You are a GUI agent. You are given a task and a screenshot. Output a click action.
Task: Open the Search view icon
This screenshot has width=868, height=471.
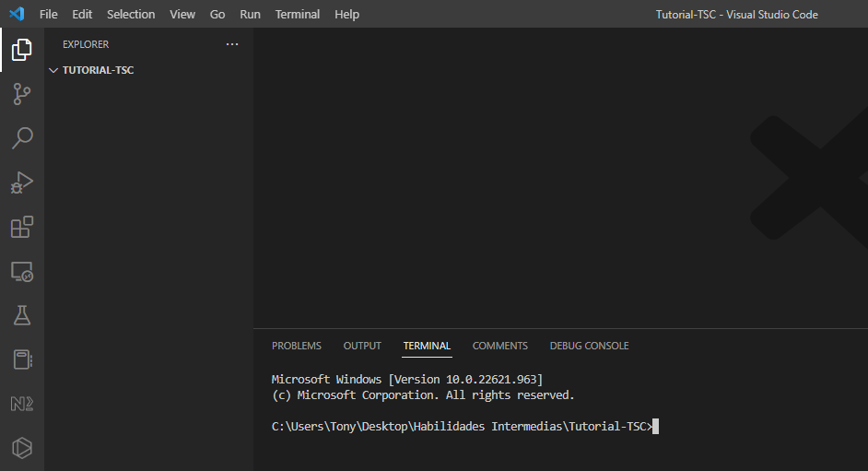pyautogui.click(x=22, y=138)
